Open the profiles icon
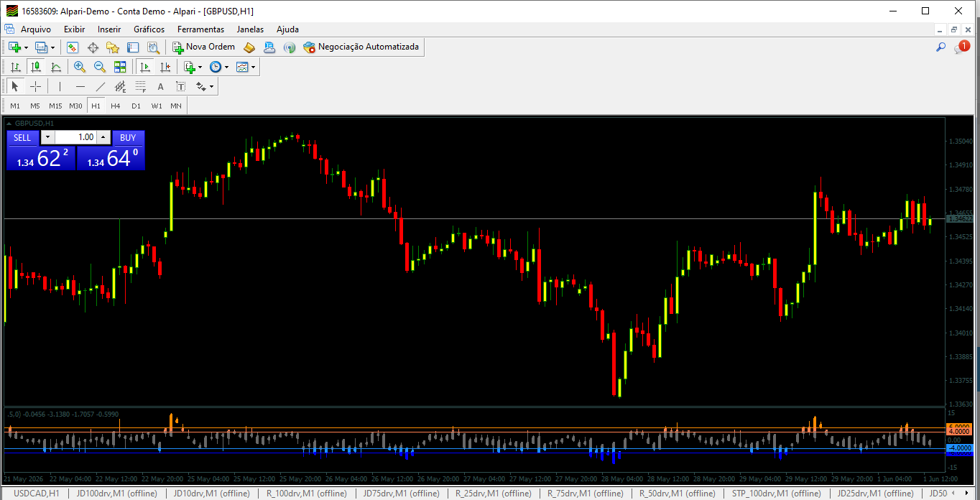 41,47
